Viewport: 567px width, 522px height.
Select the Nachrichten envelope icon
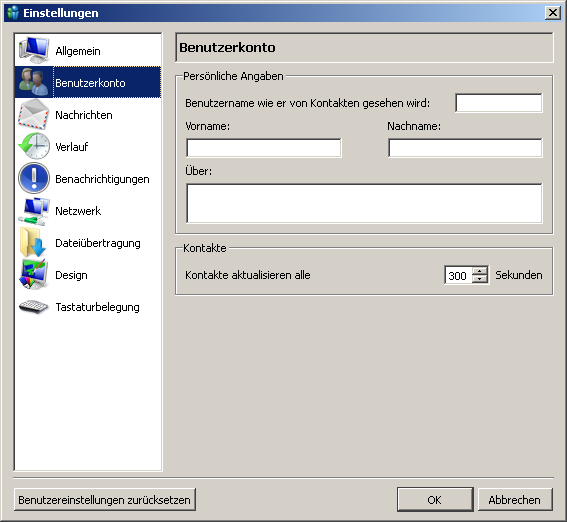(x=33, y=114)
